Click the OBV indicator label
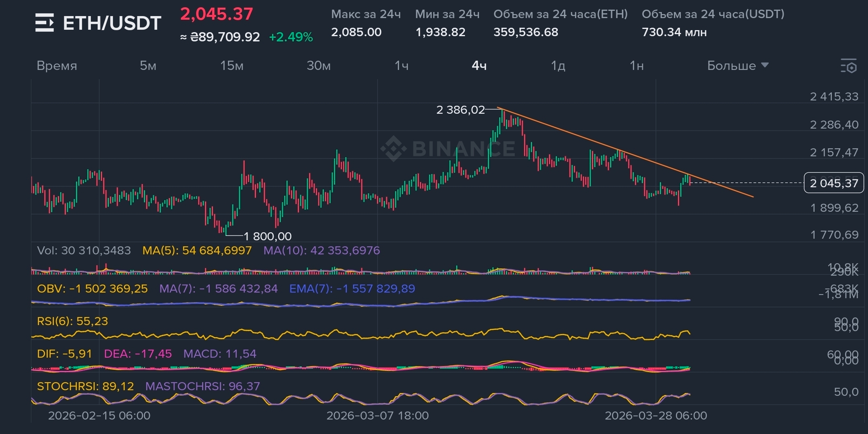The height and width of the screenshot is (434, 868). (x=92, y=289)
